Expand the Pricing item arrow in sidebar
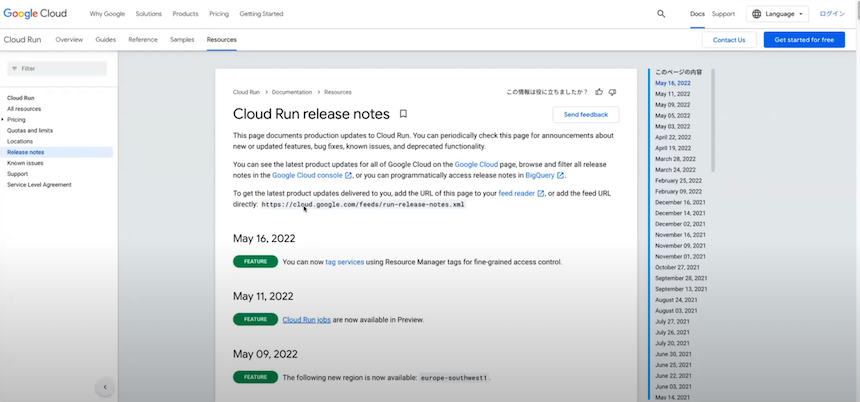The height and width of the screenshot is (402, 860). tap(3, 120)
